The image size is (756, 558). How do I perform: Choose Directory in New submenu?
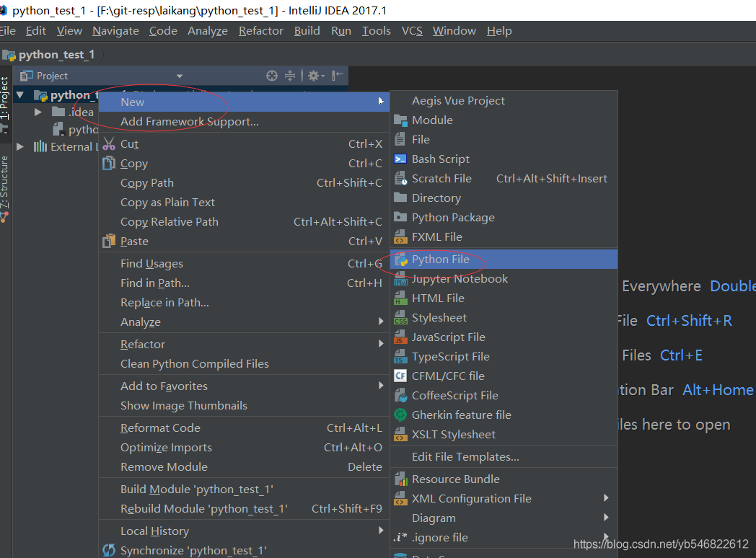(504, 198)
